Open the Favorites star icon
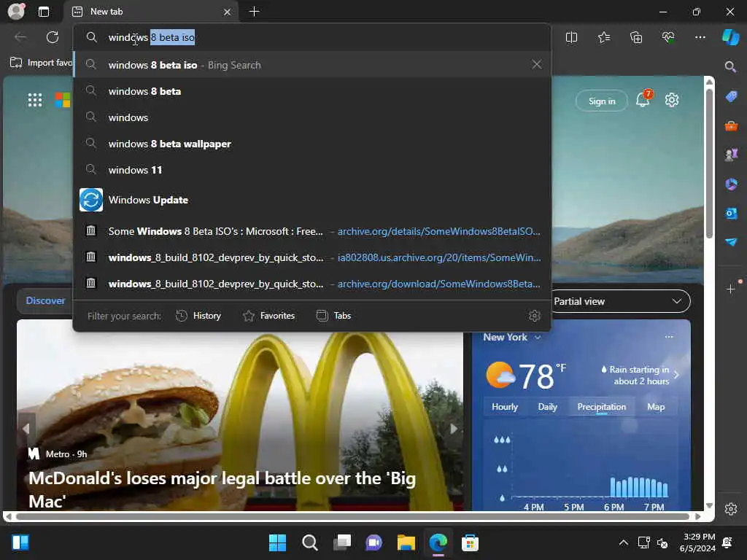Screen dimensions: 747x560 (603, 37)
